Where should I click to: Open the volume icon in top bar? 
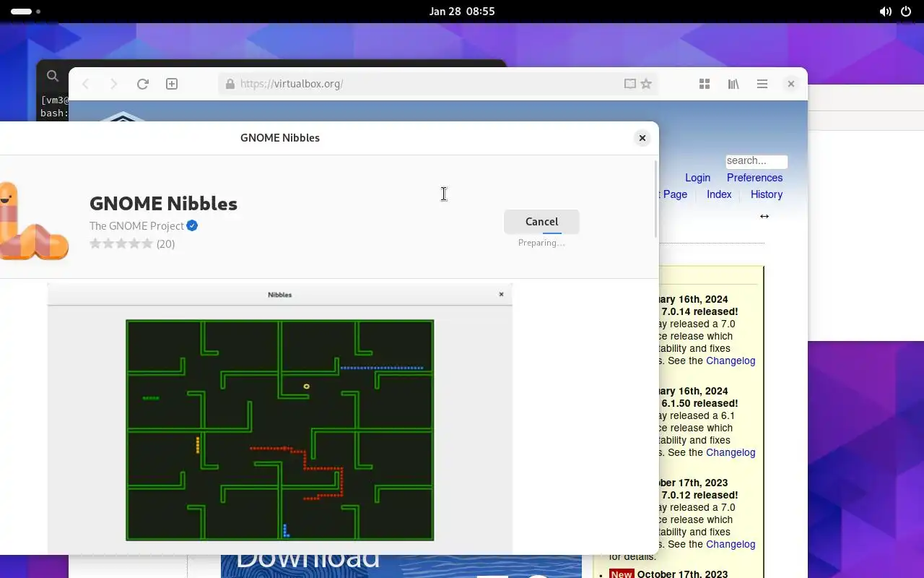click(x=885, y=12)
